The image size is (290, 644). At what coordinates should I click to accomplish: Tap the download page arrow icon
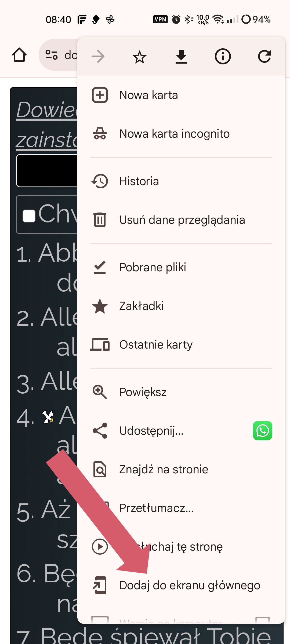click(x=181, y=57)
